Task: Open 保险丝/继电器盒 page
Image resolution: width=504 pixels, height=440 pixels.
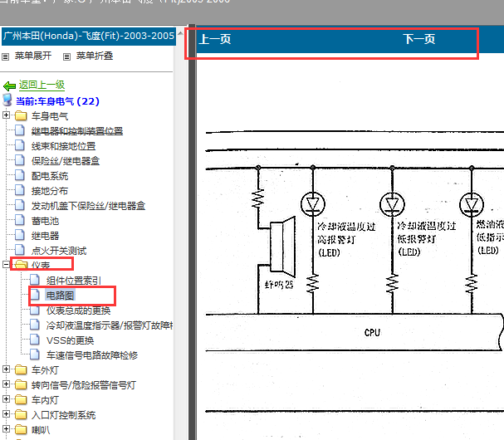Action: (66, 161)
